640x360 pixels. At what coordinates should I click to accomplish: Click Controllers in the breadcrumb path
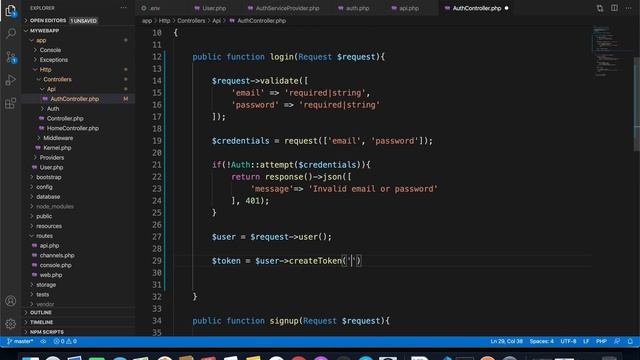click(191, 21)
